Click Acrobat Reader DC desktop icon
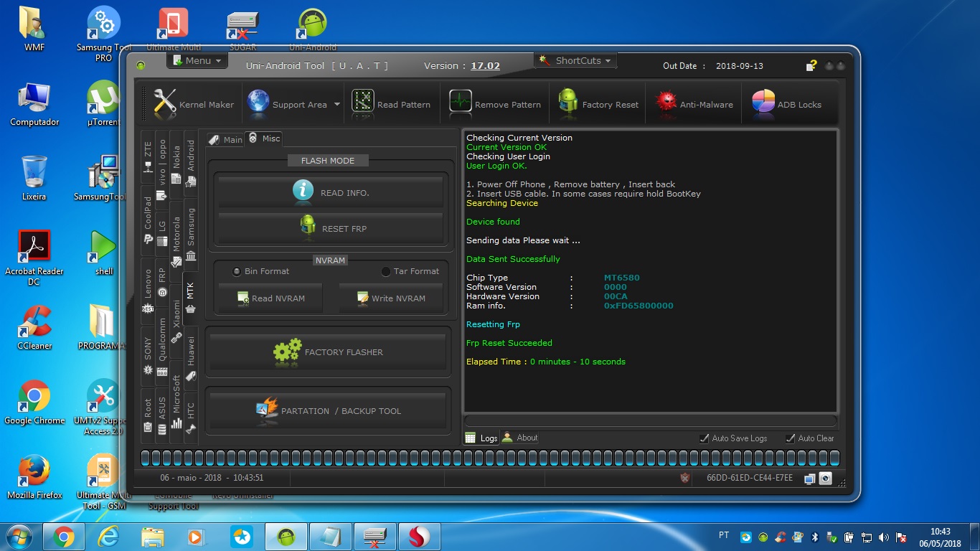The height and width of the screenshot is (551, 980). coord(34,257)
